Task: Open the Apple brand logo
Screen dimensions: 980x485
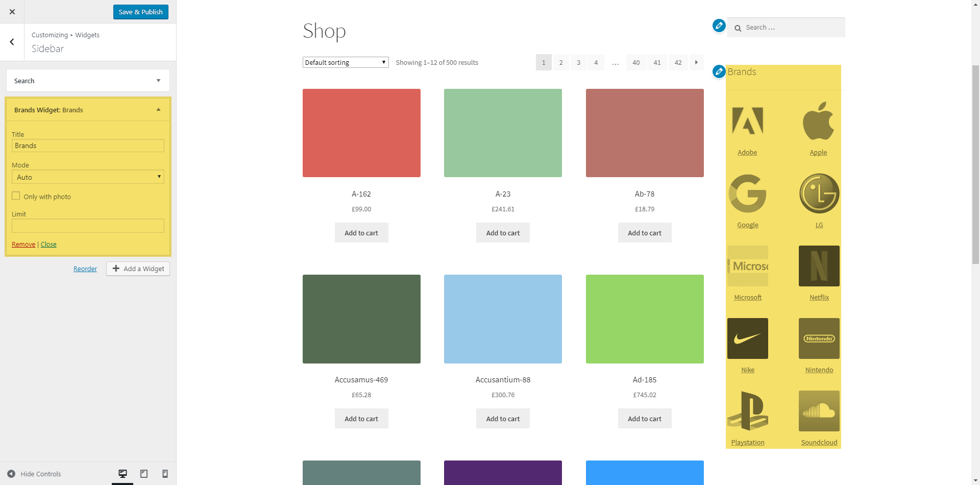Action: click(x=819, y=122)
